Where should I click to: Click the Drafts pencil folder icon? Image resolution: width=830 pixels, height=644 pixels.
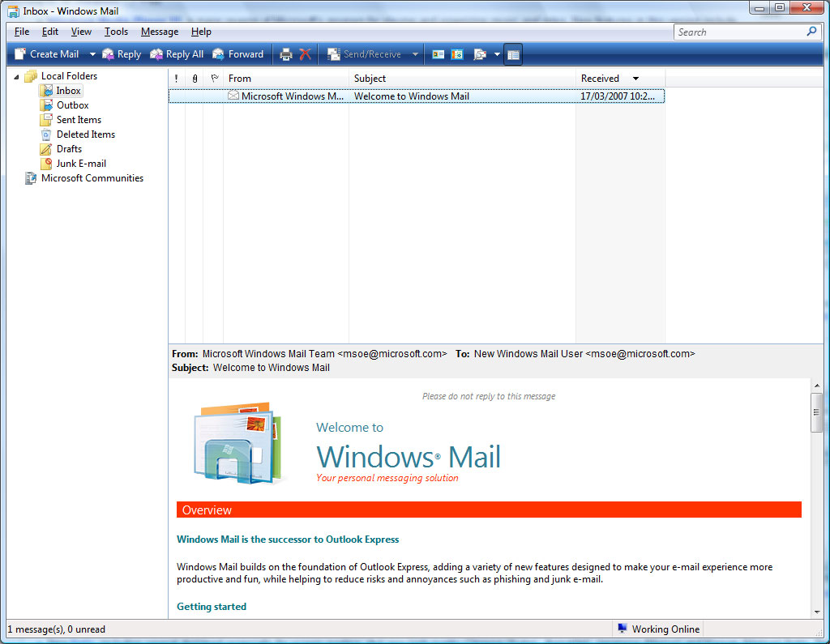[46, 149]
